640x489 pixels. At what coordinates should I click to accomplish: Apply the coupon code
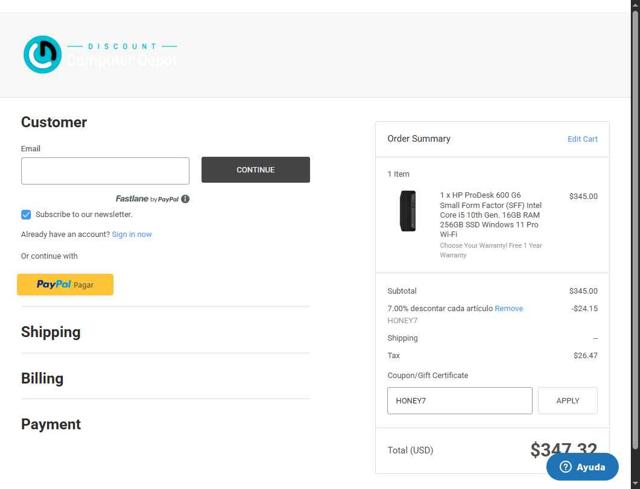567,401
